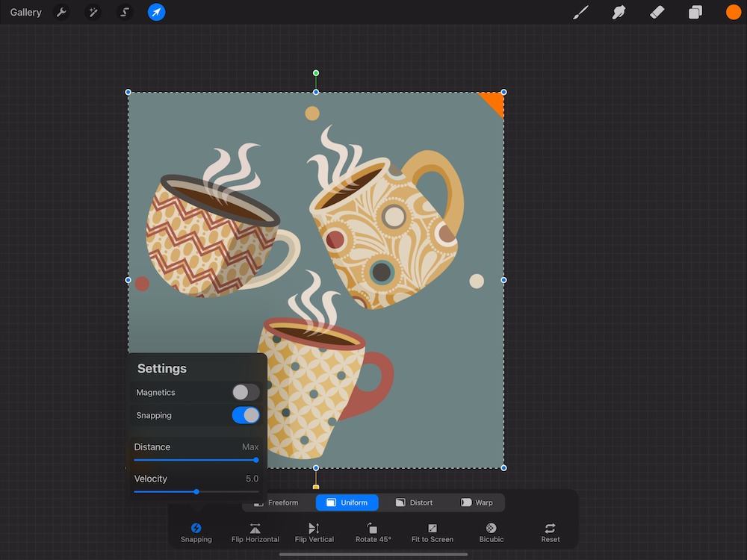The height and width of the screenshot is (560, 747).
Task: Tap the Selection S-shaped tool
Action: point(125,13)
